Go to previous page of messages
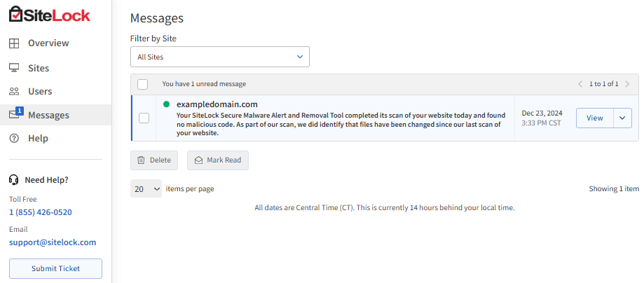 580,84
